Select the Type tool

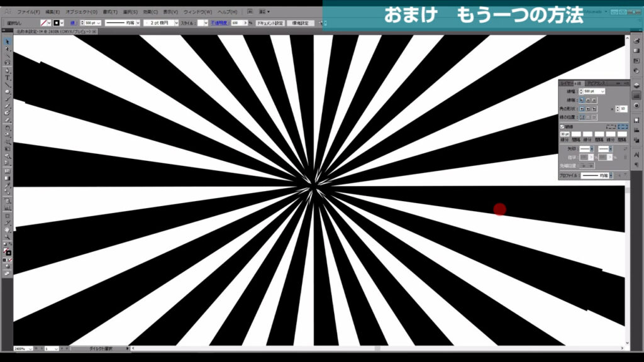(x=7, y=78)
